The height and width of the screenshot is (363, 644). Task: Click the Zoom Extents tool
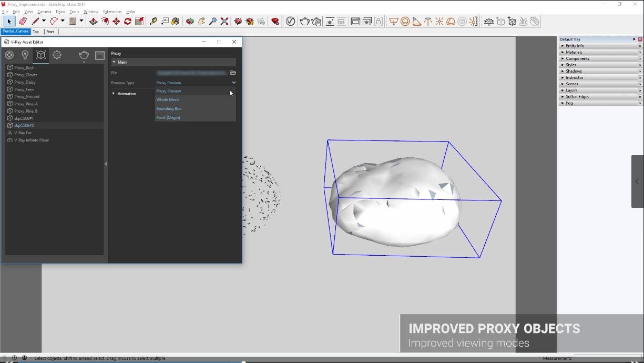tap(224, 22)
